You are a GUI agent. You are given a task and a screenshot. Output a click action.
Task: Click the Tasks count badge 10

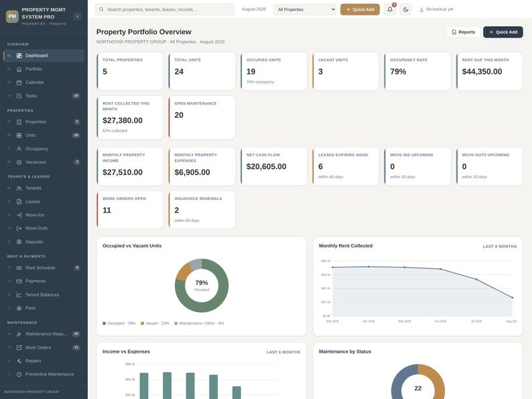pyautogui.click(x=76, y=96)
